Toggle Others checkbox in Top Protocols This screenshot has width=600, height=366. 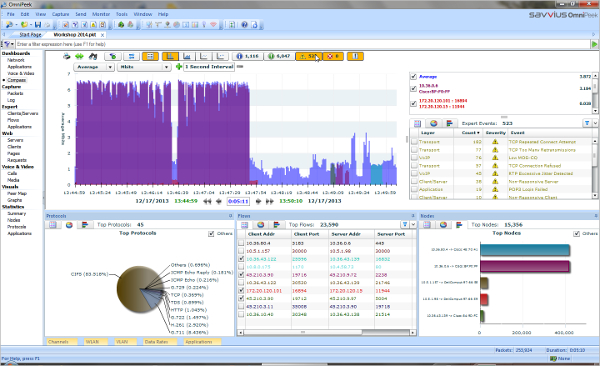pyautogui.click(x=211, y=234)
